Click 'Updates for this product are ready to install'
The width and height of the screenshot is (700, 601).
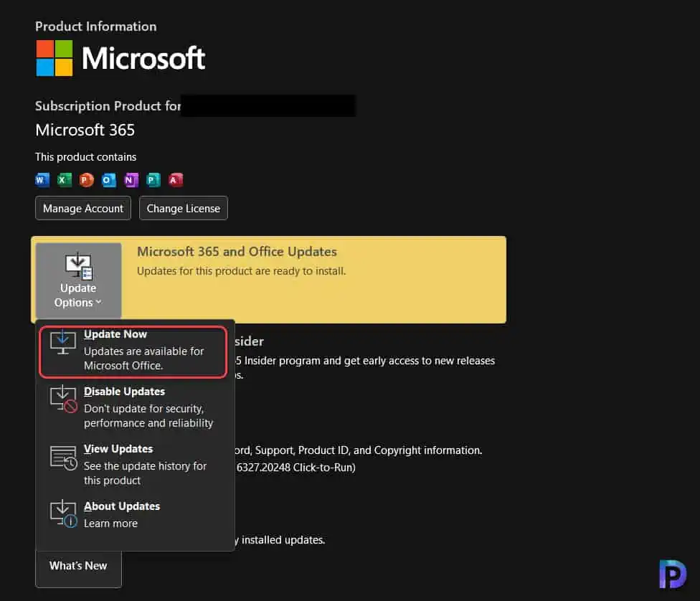241,271
